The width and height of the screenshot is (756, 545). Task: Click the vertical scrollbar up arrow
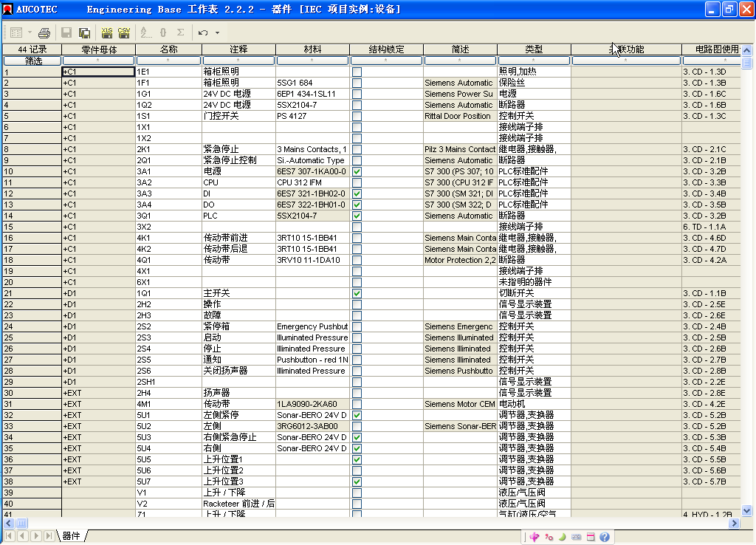[747, 50]
